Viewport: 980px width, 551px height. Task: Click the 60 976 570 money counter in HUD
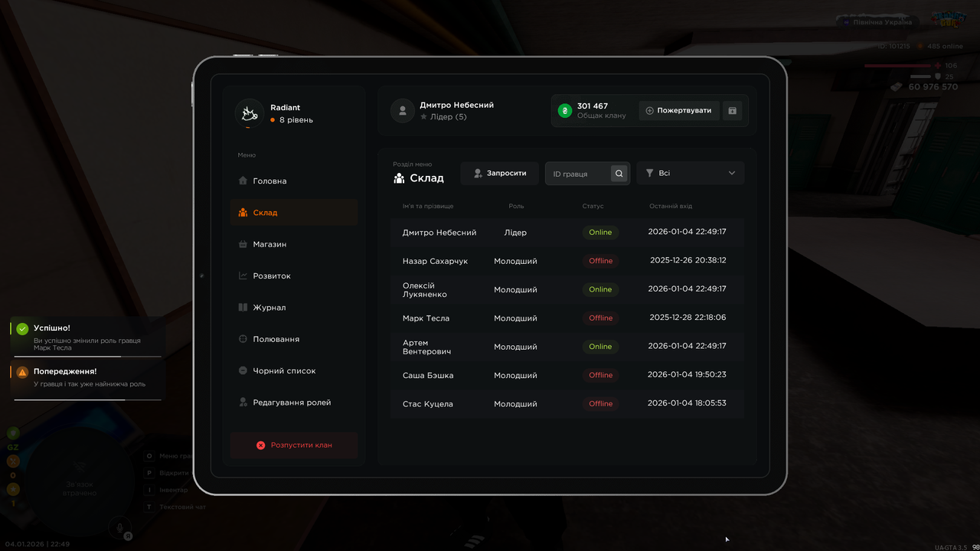point(933,86)
